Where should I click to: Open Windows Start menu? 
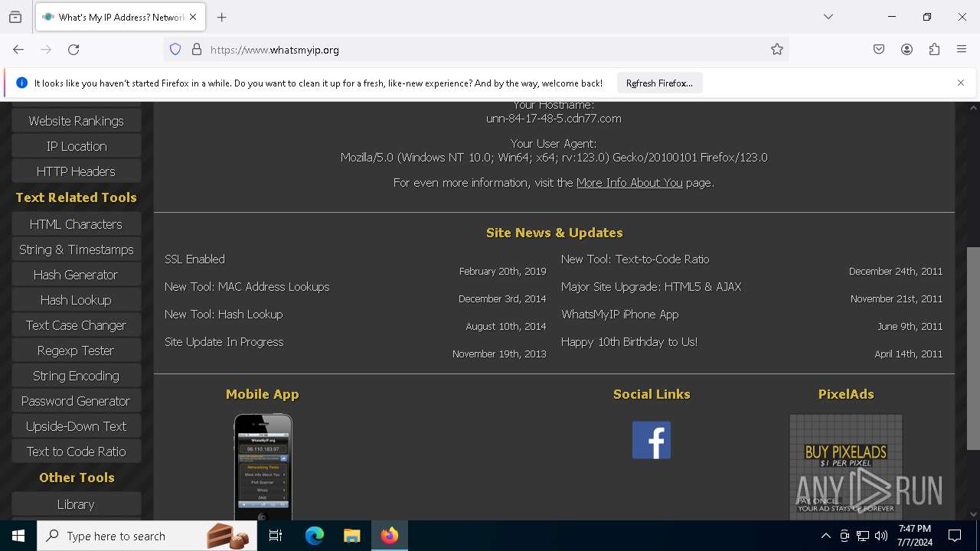(18, 536)
